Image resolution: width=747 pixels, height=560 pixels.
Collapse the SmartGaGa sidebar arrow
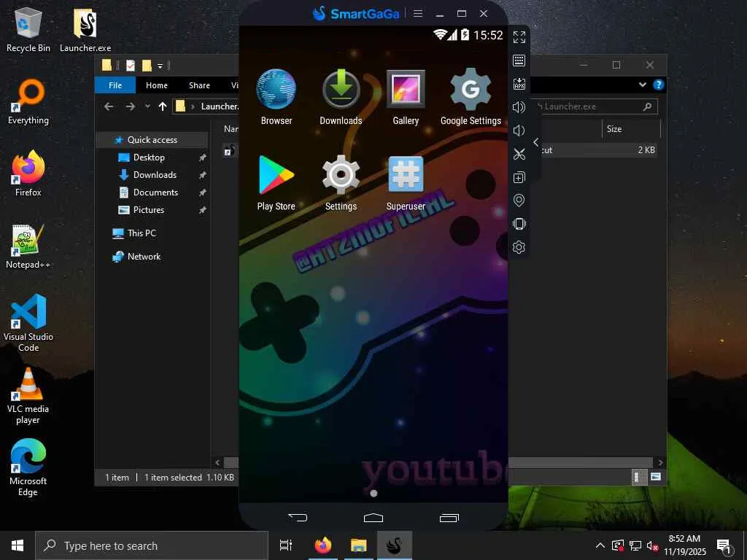536,142
